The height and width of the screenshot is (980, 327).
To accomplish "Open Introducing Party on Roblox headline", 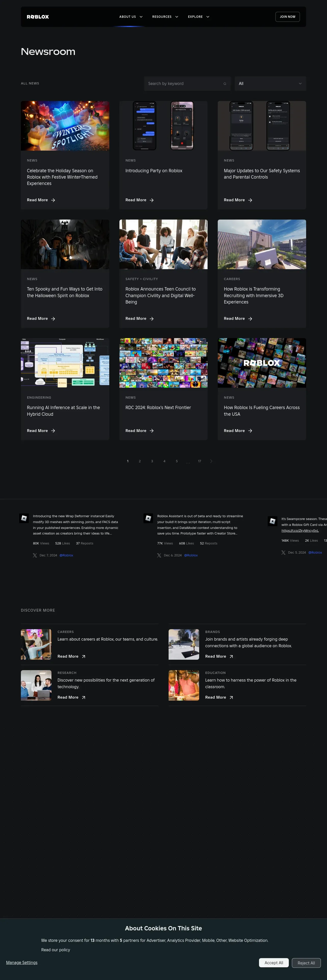I will 154,171.
